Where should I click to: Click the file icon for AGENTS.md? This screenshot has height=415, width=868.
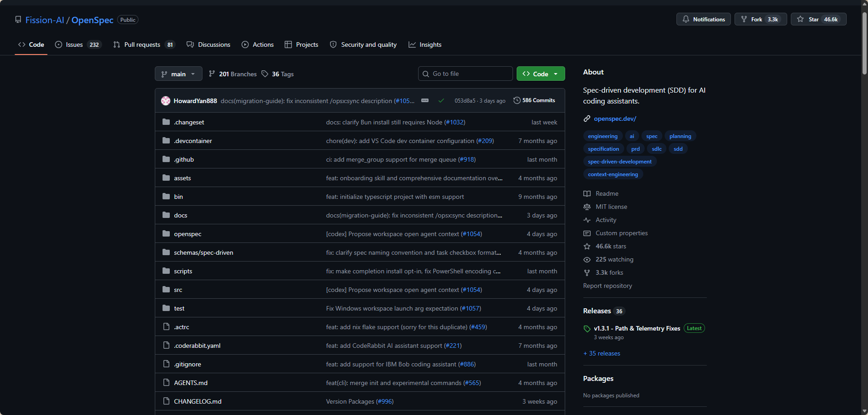[166, 383]
